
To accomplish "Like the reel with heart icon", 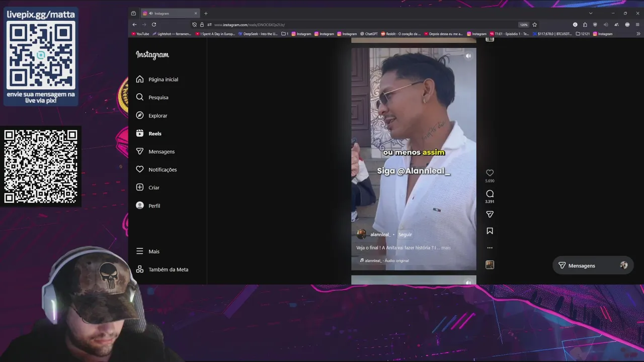I will (490, 173).
